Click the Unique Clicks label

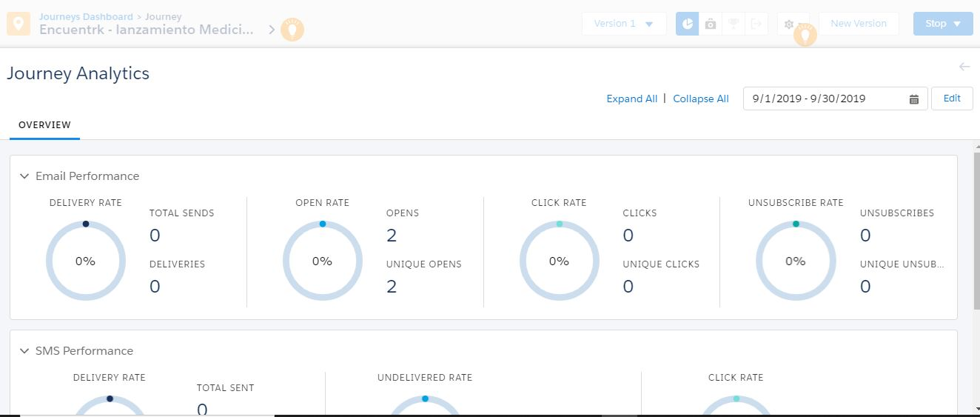click(661, 264)
